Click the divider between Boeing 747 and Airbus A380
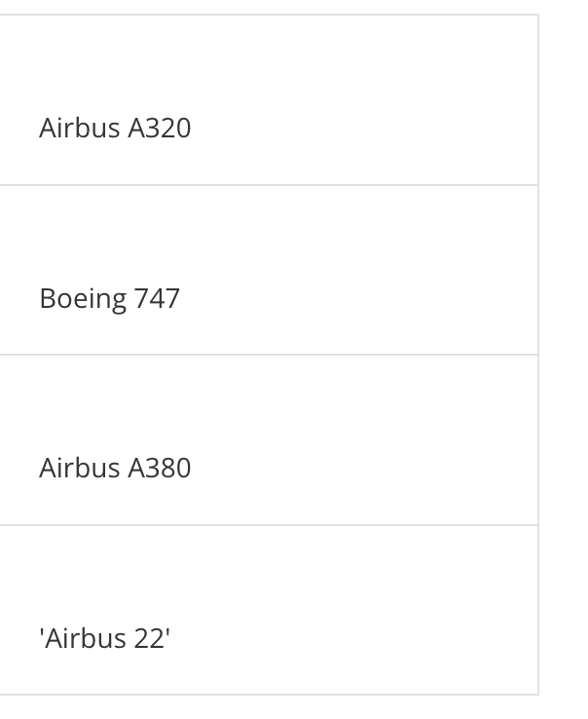 click(x=268, y=355)
